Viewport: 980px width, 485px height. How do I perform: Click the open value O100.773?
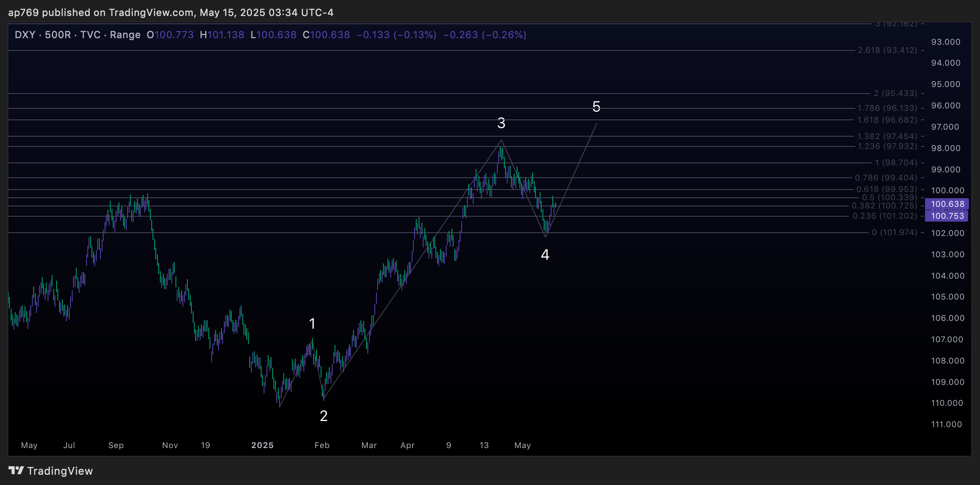170,35
